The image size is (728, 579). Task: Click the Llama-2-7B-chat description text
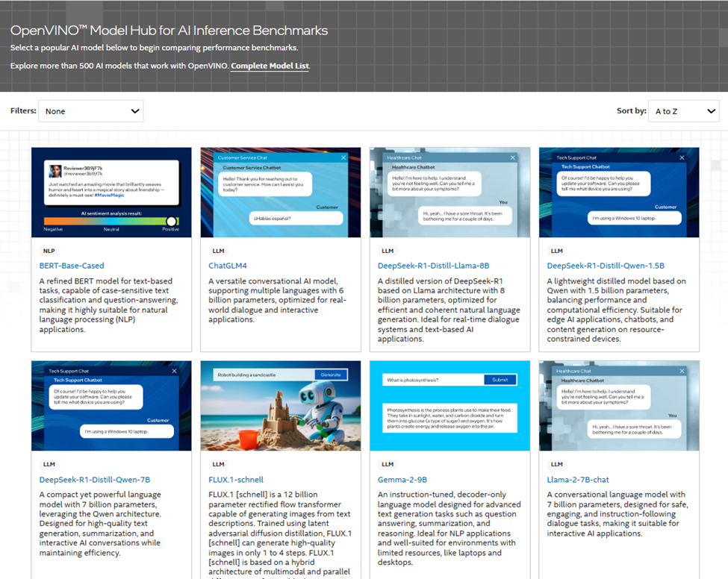point(617,514)
